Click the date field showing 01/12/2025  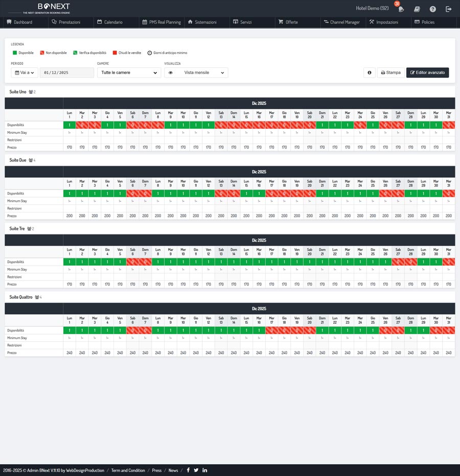click(67, 73)
